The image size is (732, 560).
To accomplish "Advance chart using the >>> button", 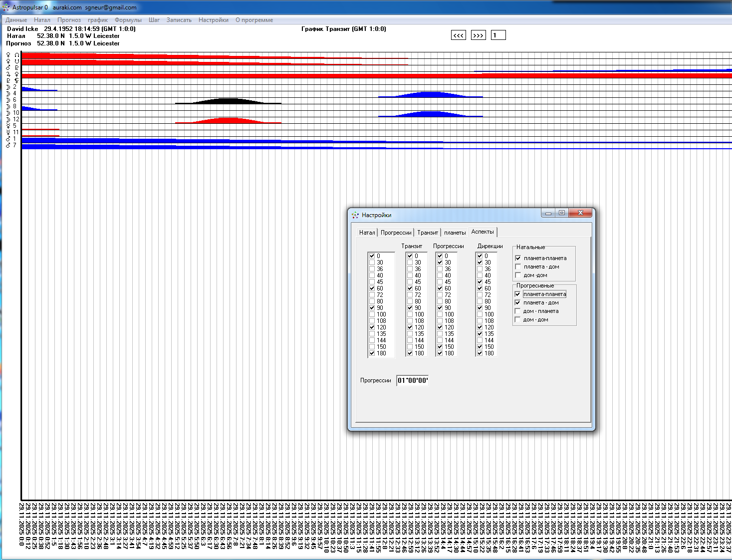I will tap(478, 35).
